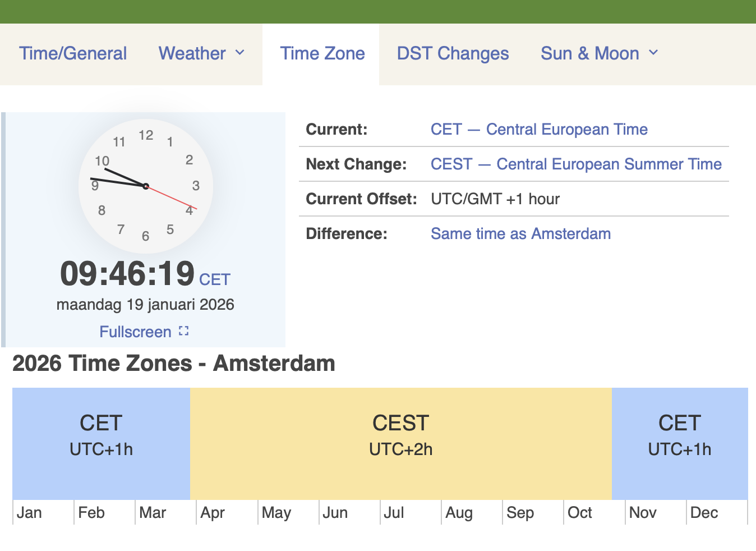Click the Apr month label on the timeline
This screenshot has height=551, width=756.
213,513
